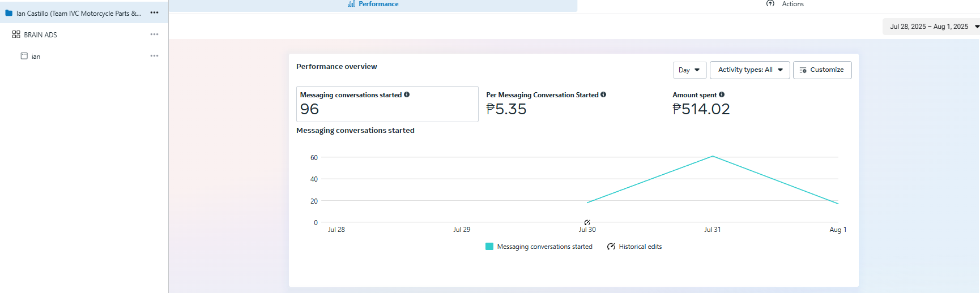Image resolution: width=980 pixels, height=293 pixels.
Task: Switch to the Performance tab
Action: pos(373,4)
